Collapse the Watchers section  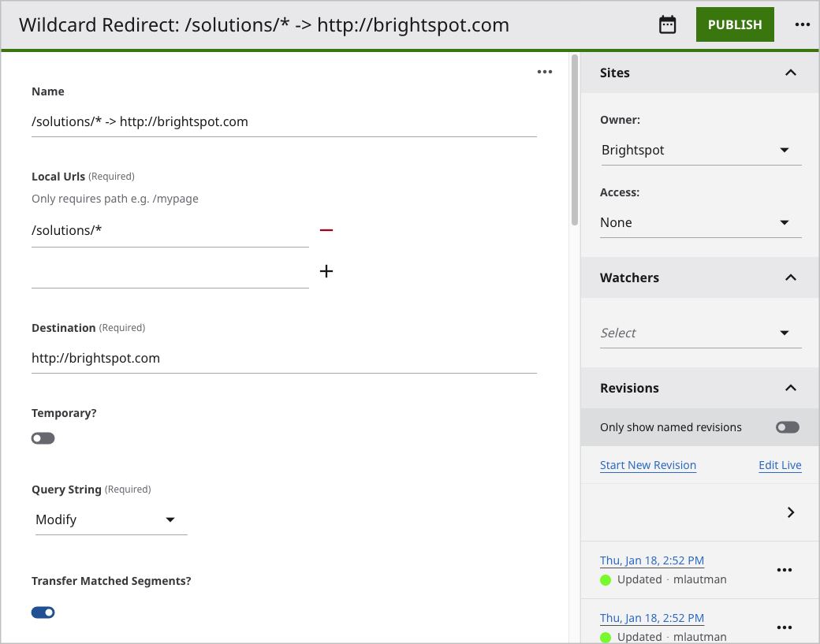pos(791,277)
